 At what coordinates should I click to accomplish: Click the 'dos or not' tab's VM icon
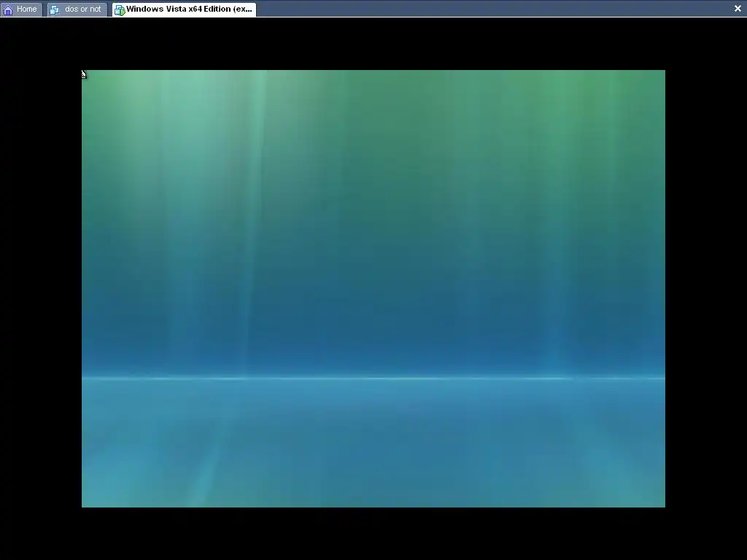click(x=54, y=9)
